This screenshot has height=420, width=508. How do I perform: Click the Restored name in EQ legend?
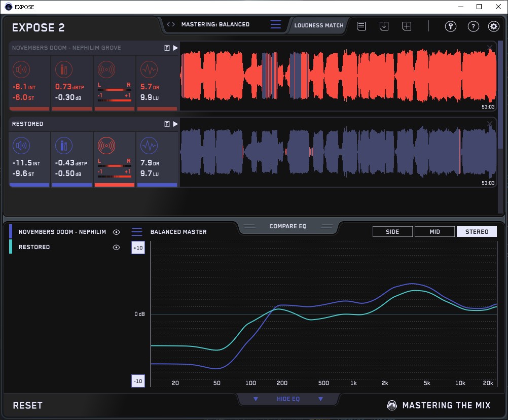34,247
